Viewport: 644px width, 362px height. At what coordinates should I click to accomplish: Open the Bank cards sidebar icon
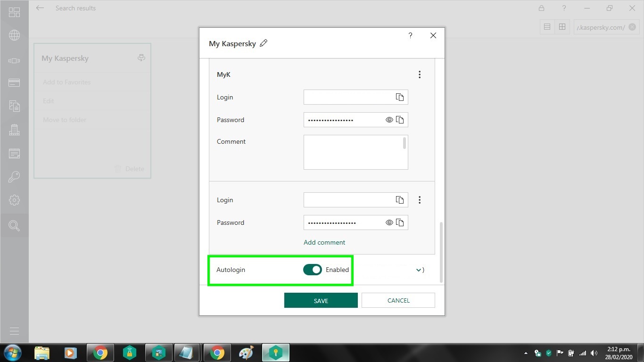click(14, 83)
